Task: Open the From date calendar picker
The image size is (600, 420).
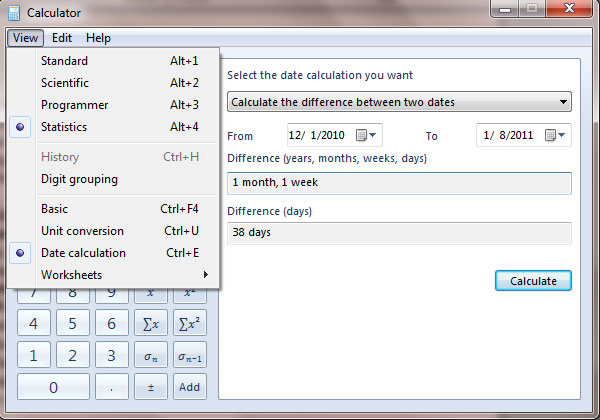Action: [x=366, y=135]
